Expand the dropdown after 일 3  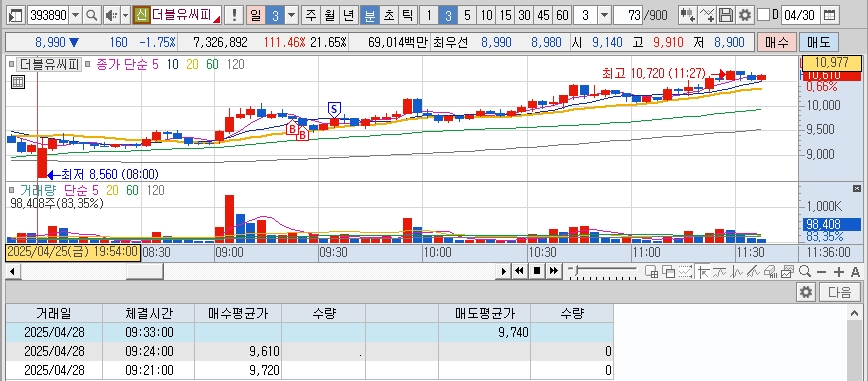click(x=292, y=15)
